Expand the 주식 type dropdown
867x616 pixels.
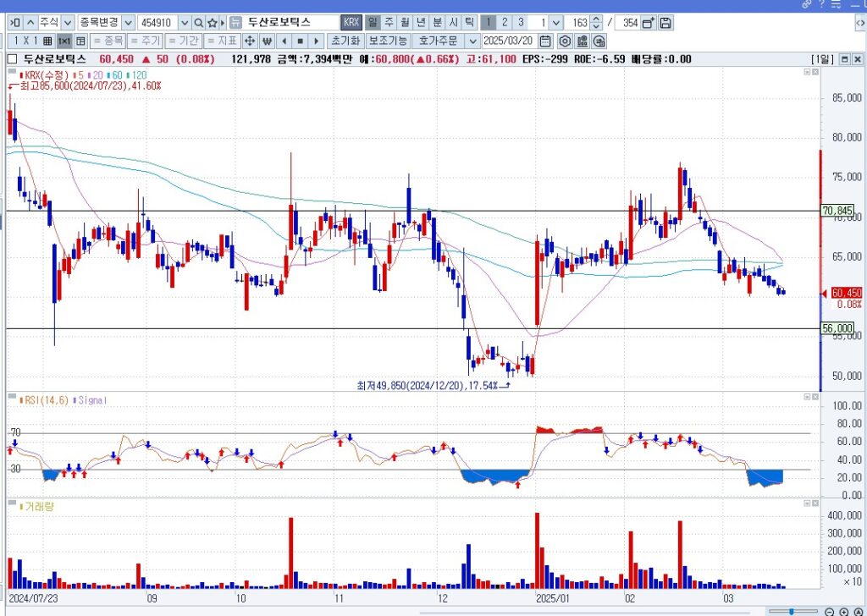pyautogui.click(x=66, y=23)
